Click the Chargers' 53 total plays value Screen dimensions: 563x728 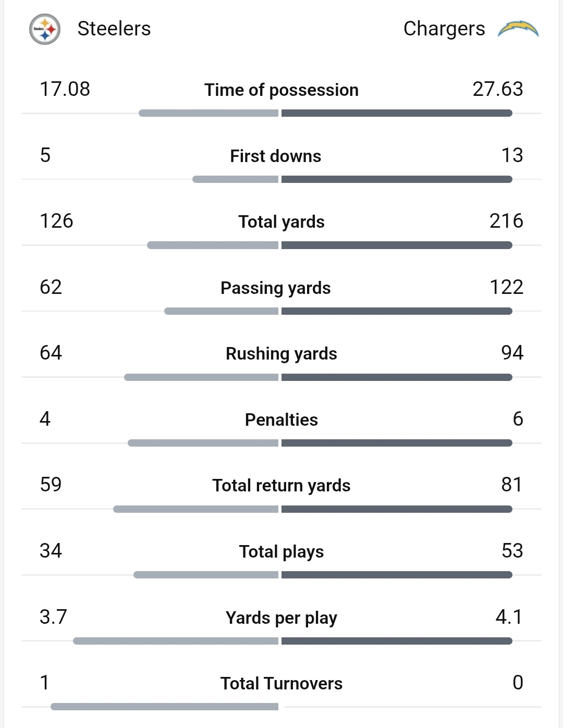coord(512,551)
